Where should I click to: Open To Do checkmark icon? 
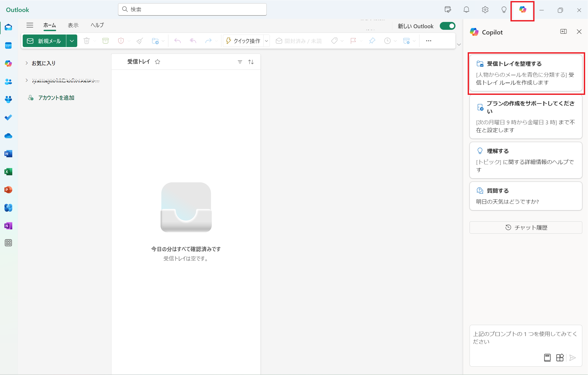pos(8,118)
